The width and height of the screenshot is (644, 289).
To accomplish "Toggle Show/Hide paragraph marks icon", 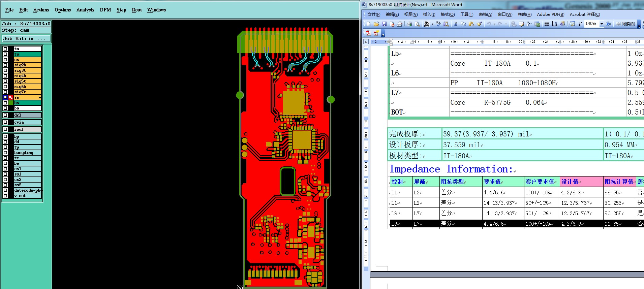I will click(x=580, y=24).
